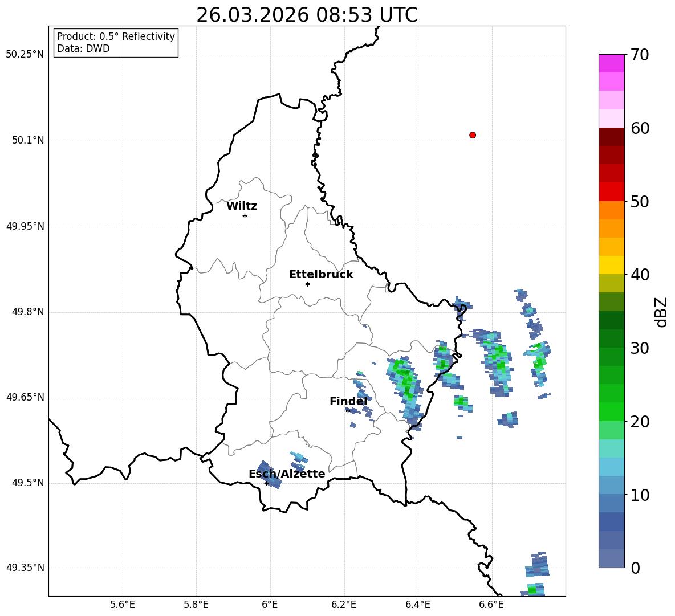The width and height of the screenshot is (675, 616).
Task: Click the 5.8°E longitude label
Action: [x=196, y=605]
